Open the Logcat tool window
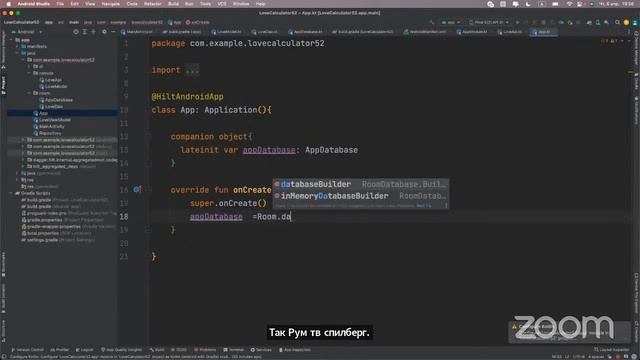This screenshot has width=640, height=360. 84,350
